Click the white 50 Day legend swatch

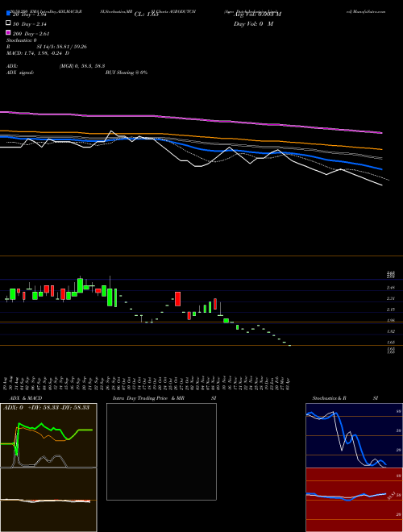click(8, 23)
